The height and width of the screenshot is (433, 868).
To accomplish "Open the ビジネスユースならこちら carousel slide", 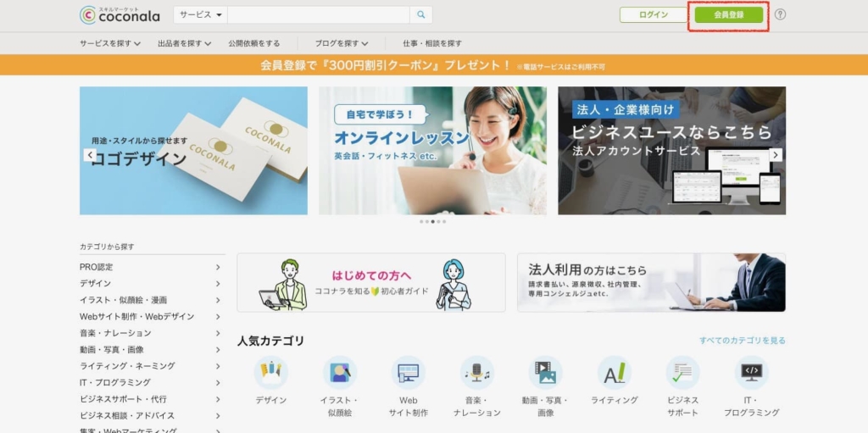I will (x=671, y=151).
